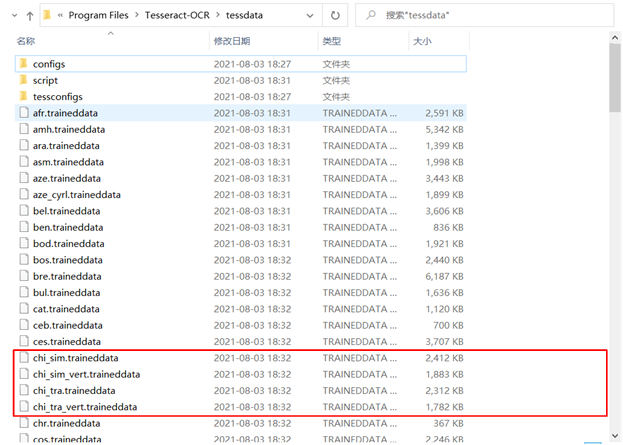This screenshot has width=623, height=445.
Task: Click the folder icon in address bar
Action: (47, 15)
